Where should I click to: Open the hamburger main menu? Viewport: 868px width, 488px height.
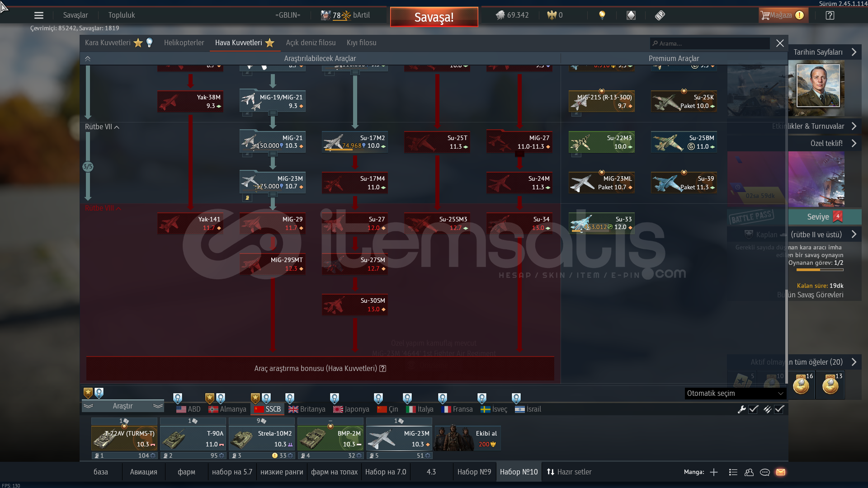point(39,15)
